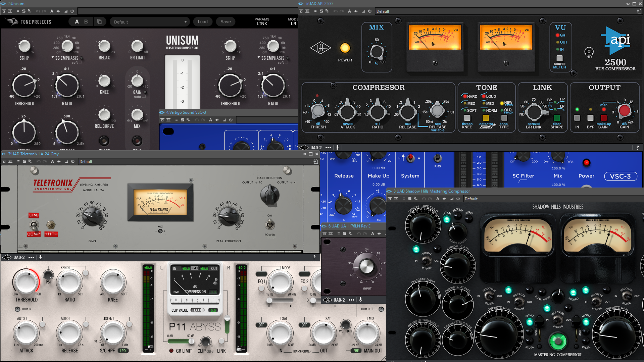Click the help question mark on API 2500
Viewport: 644px width, 362px height.
pyautogui.click(x=638, y=148)
